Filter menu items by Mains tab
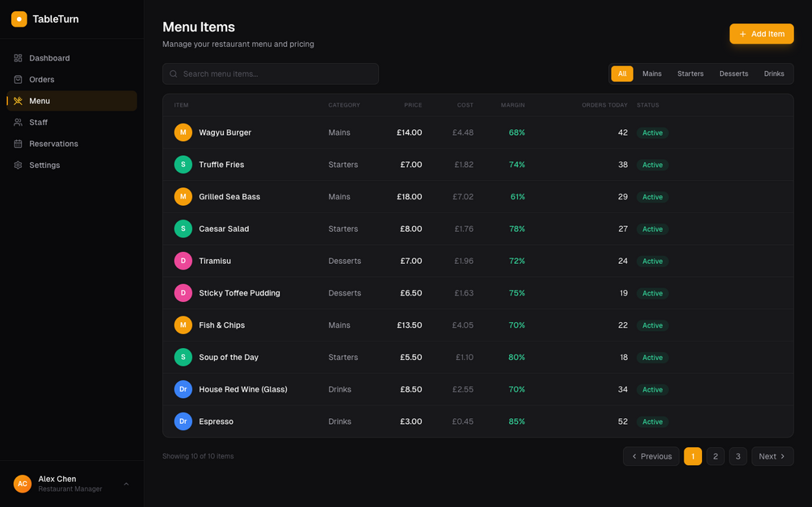The width and height of the screenshot is (812, 507). click(x=652, y=73)
